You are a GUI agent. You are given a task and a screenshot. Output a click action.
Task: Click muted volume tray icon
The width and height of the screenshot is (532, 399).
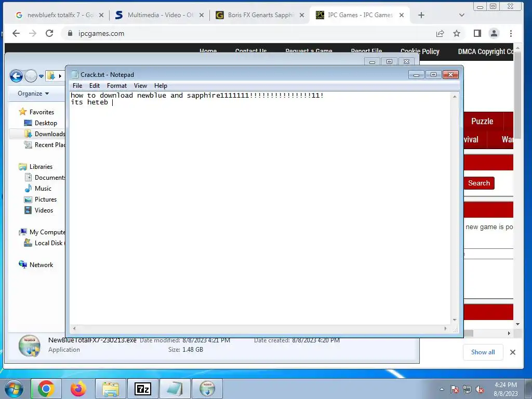[x=480, y=390]
